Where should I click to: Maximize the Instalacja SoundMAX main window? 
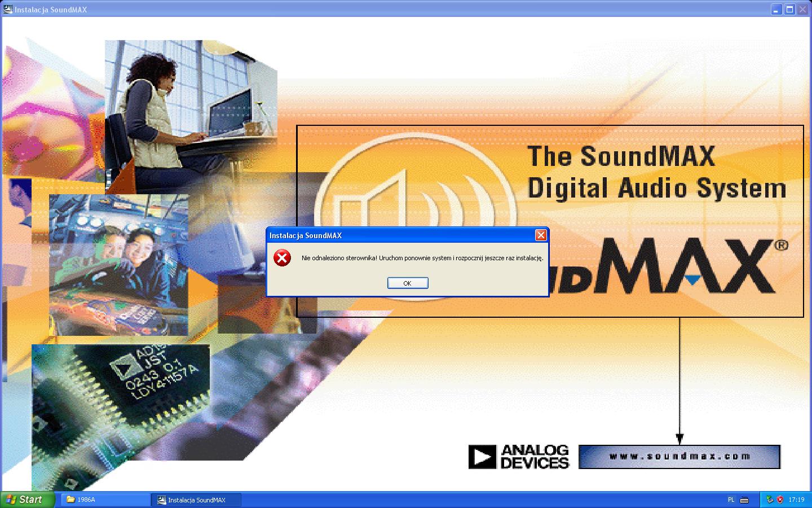click(789, 9)
